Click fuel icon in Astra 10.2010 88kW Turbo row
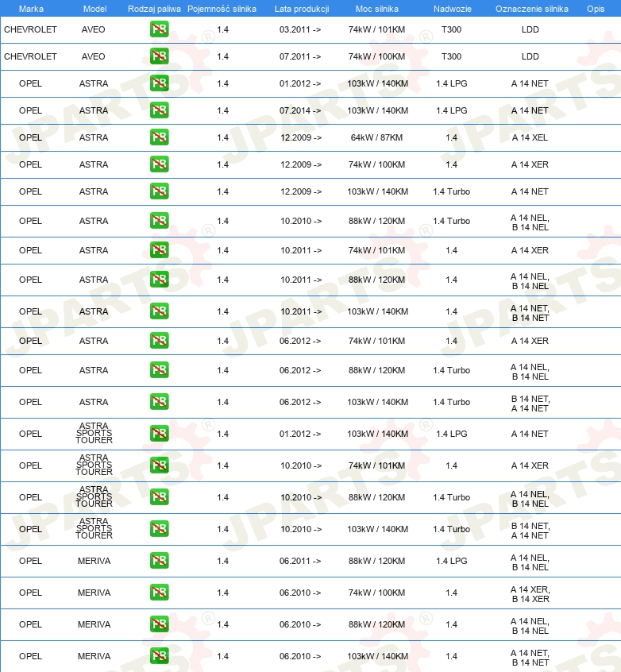The image size is (621, 672). tap(159, 221)
